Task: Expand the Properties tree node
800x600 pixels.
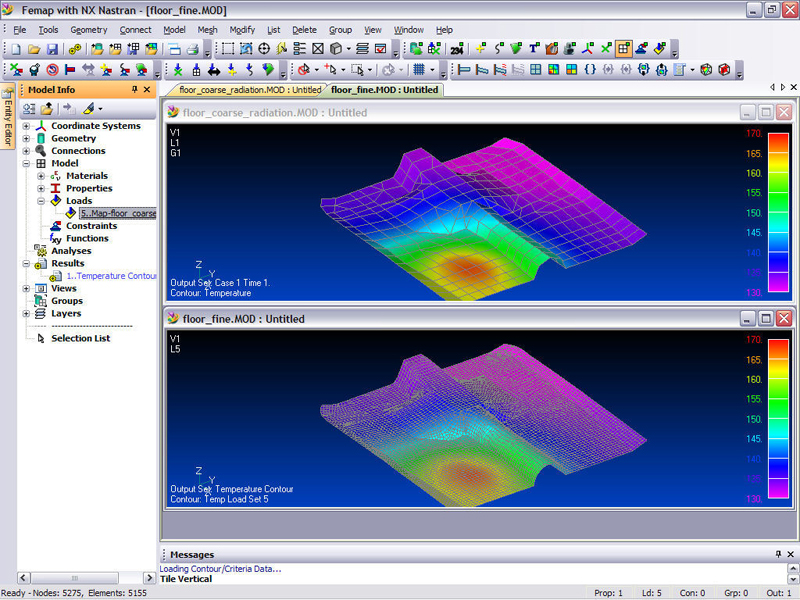Action: (41, 188)
